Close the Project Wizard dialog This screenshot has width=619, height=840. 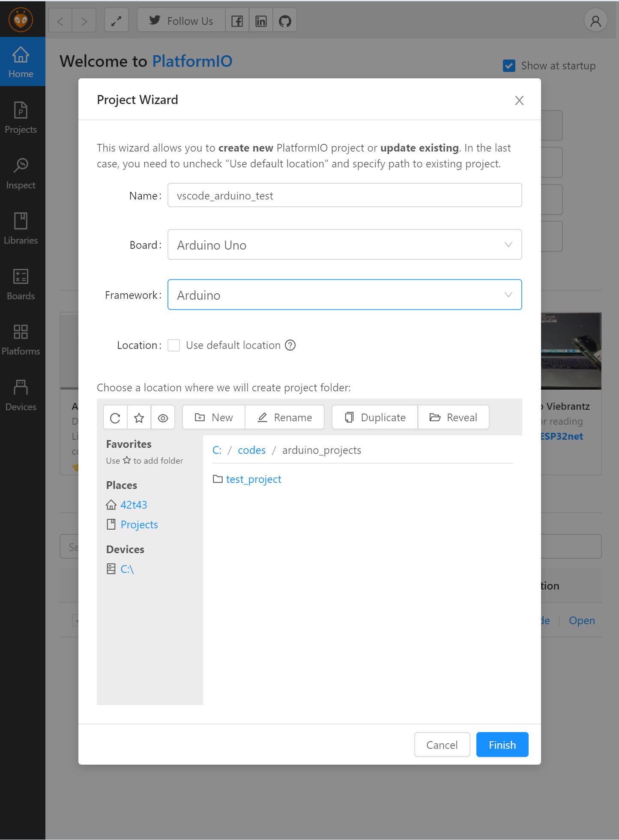pos(519,100)
